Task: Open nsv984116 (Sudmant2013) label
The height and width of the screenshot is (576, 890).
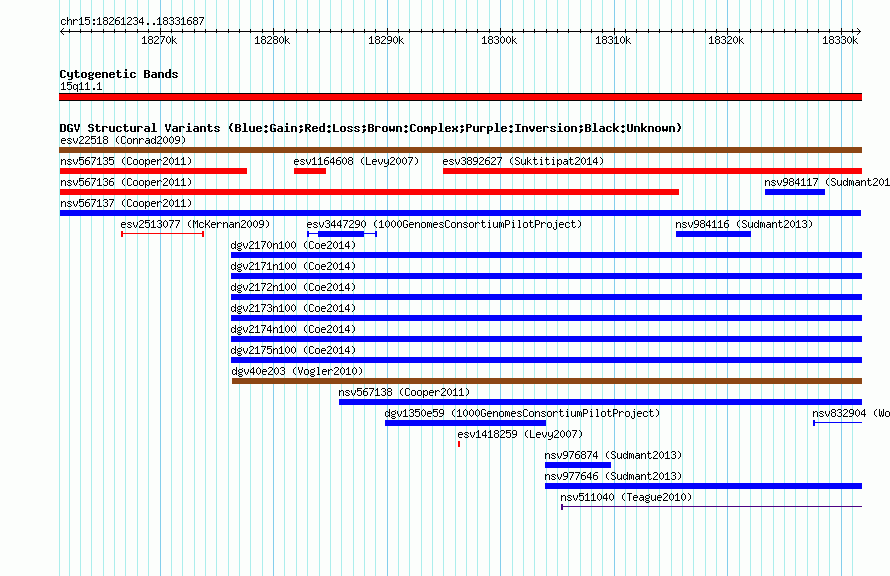Action: pos(744,224)
